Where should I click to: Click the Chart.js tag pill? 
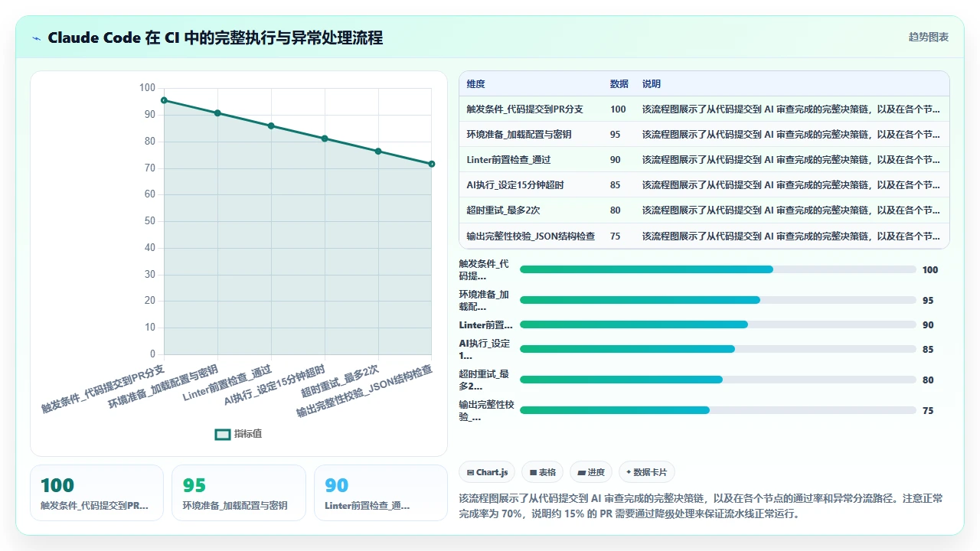click(488, 472)
